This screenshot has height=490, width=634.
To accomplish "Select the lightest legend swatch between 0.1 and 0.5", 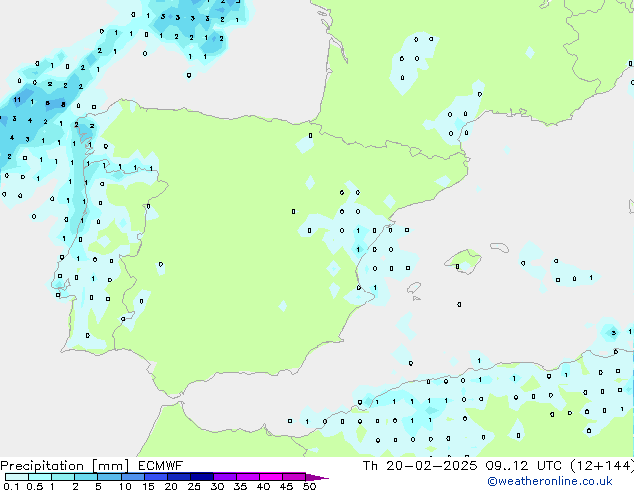I will pyautogui.click(x=17, y=477).
